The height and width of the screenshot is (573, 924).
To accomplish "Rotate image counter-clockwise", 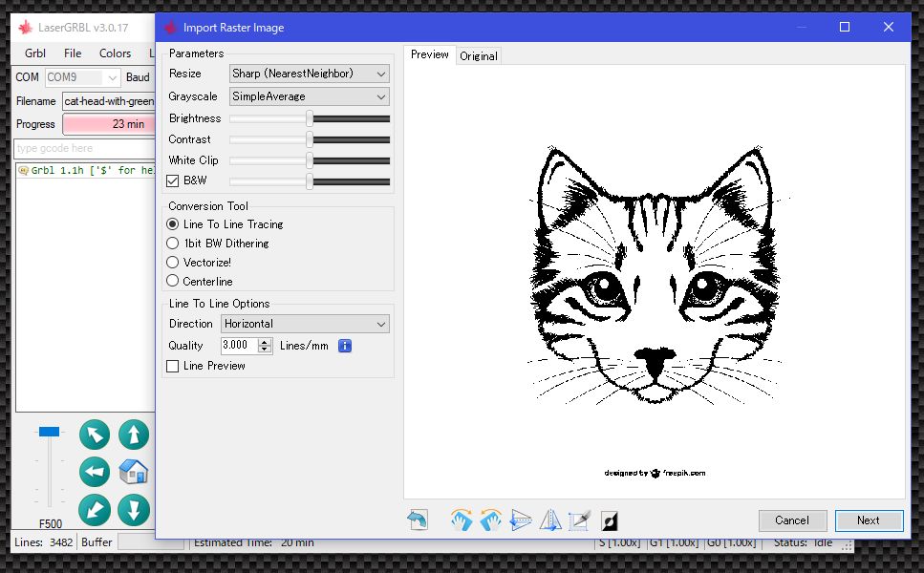I will point(490,520).
